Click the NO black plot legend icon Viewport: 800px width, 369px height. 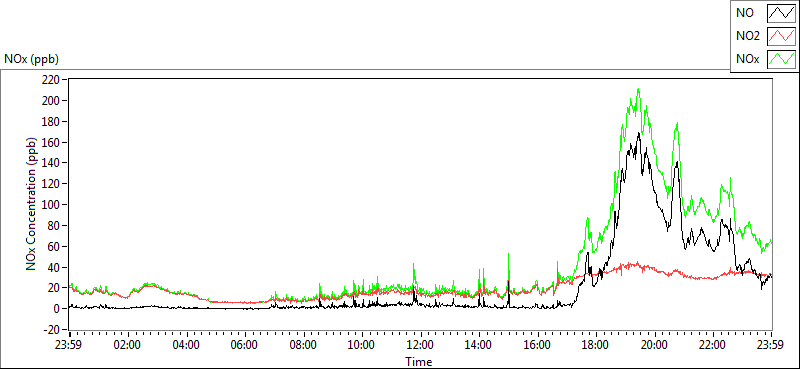tap(781, 13)
